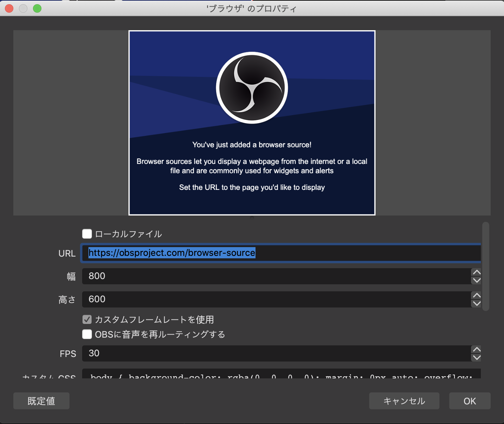Click the 幅 width value field
The height and width of the screenshot is (424, 504).
[277, 276]
